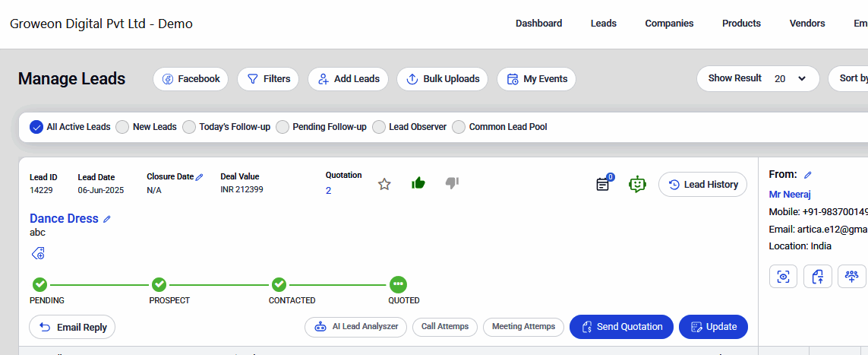Image resolution: width=868 pixels, height=355 pixels.
Task: Edit the Closure Date with pencil icon
Action: (x=200, y=176)
